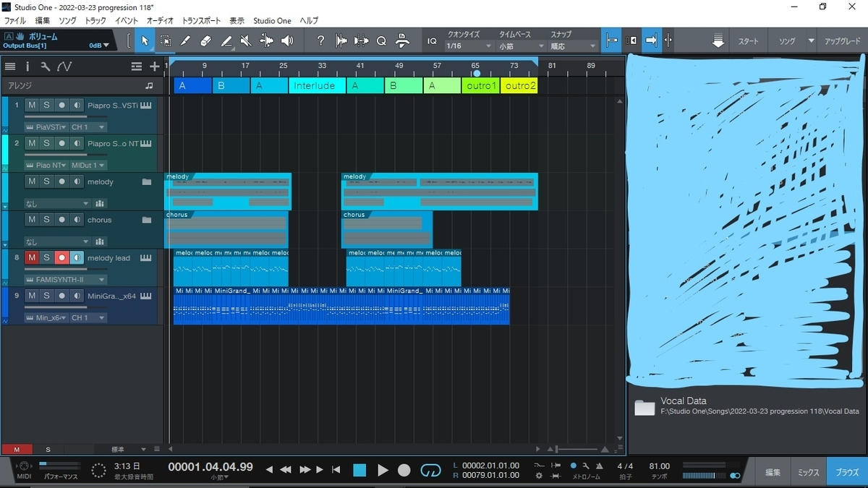Mute the melody lead track
The height and width of the screenshot is (488, 868).
tap(32, 258)
